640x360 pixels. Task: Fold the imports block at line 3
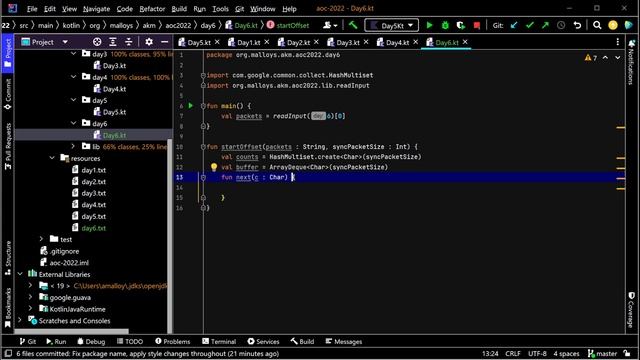203,75
